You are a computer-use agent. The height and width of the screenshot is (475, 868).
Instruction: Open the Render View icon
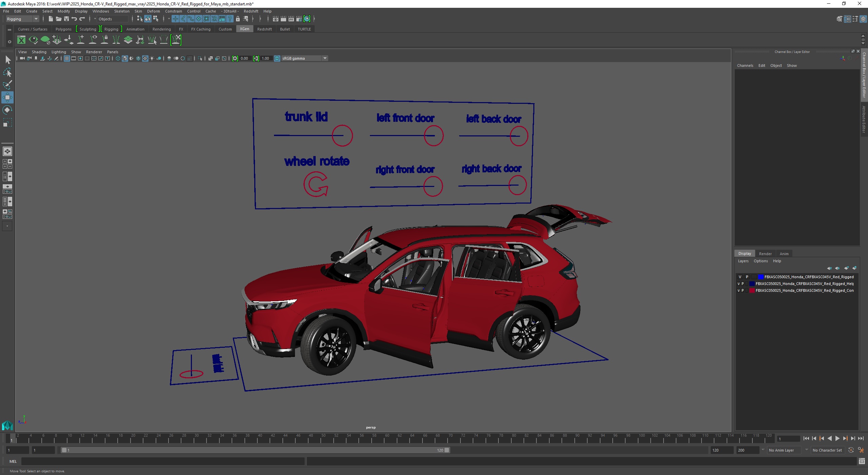[x=276, y=19]
